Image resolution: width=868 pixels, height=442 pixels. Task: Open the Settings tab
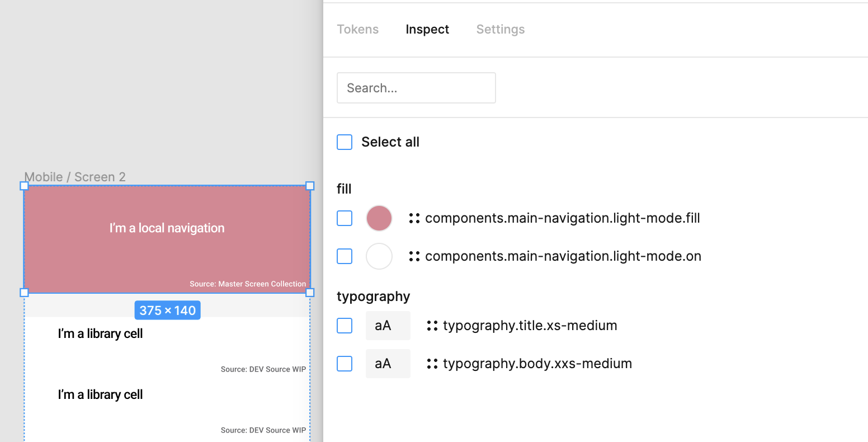coord(500,29)
